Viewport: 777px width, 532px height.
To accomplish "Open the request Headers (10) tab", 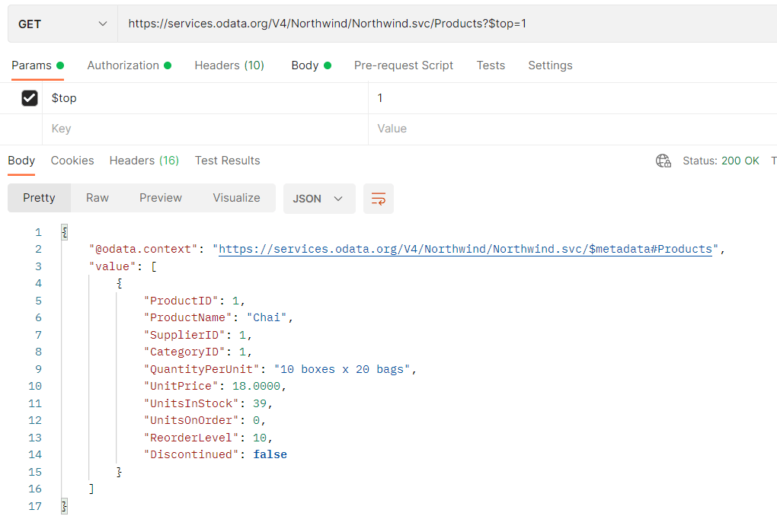I will click(x=229, y=65).
